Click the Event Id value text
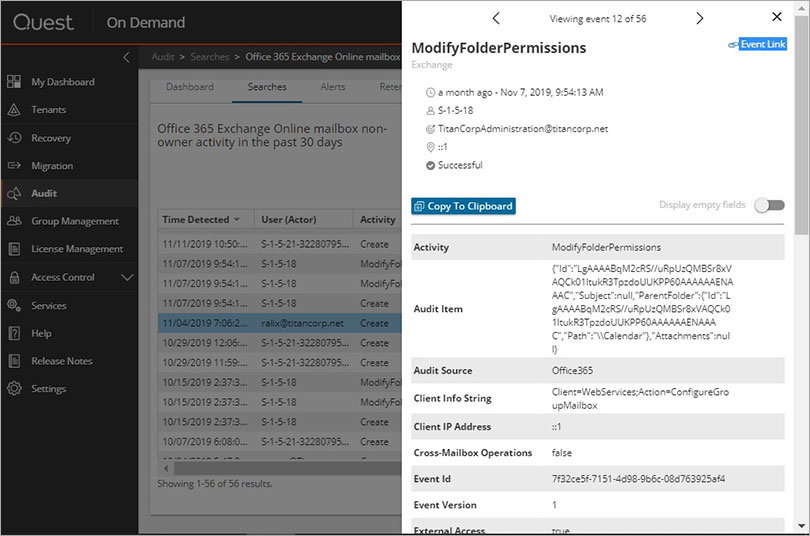Viewport: 810px width, 536px height. 638,479
